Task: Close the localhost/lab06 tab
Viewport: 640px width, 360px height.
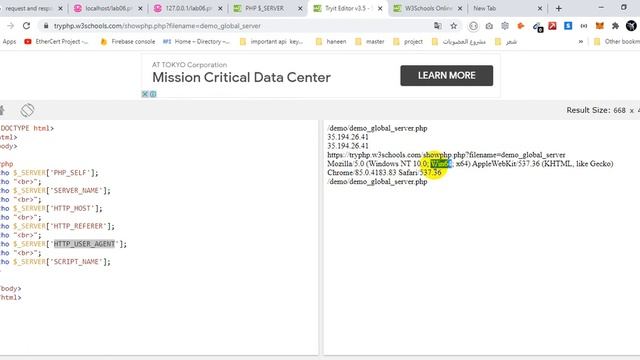Action: click(x=140, y=8)
